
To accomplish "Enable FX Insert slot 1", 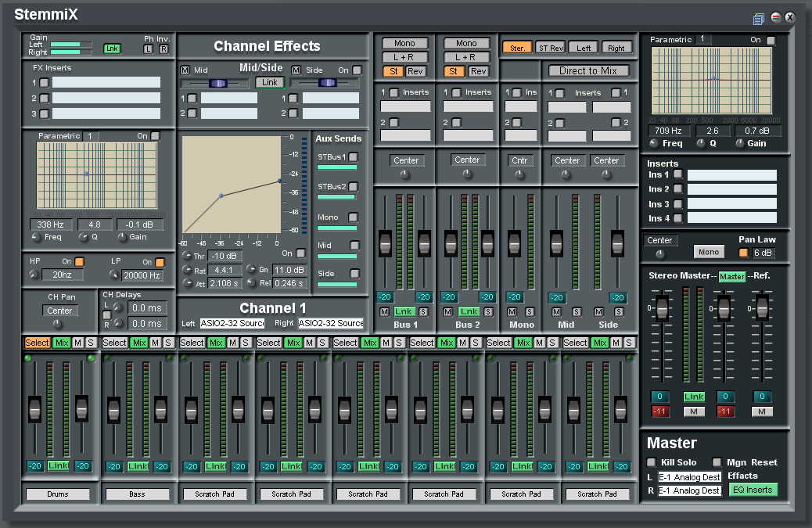I will [45, 82].
